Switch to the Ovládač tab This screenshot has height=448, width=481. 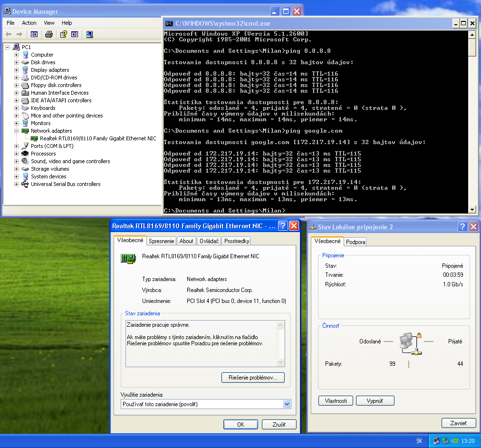[209, 241]
